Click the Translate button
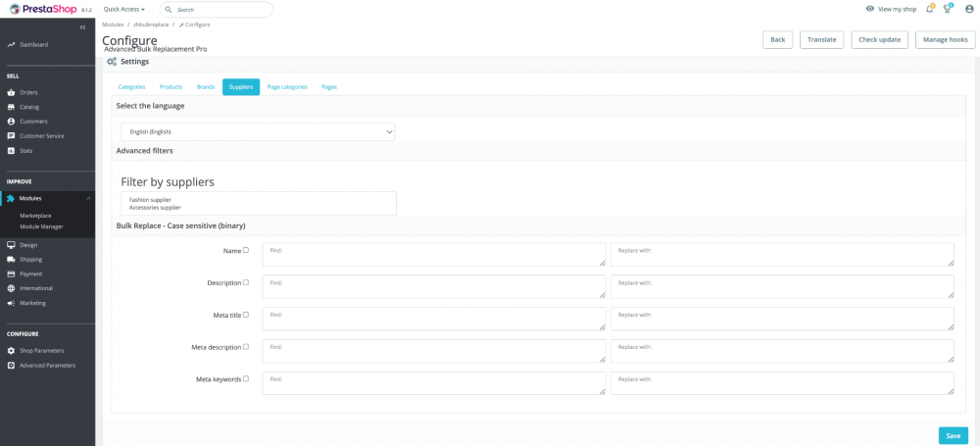 [822, 39]
